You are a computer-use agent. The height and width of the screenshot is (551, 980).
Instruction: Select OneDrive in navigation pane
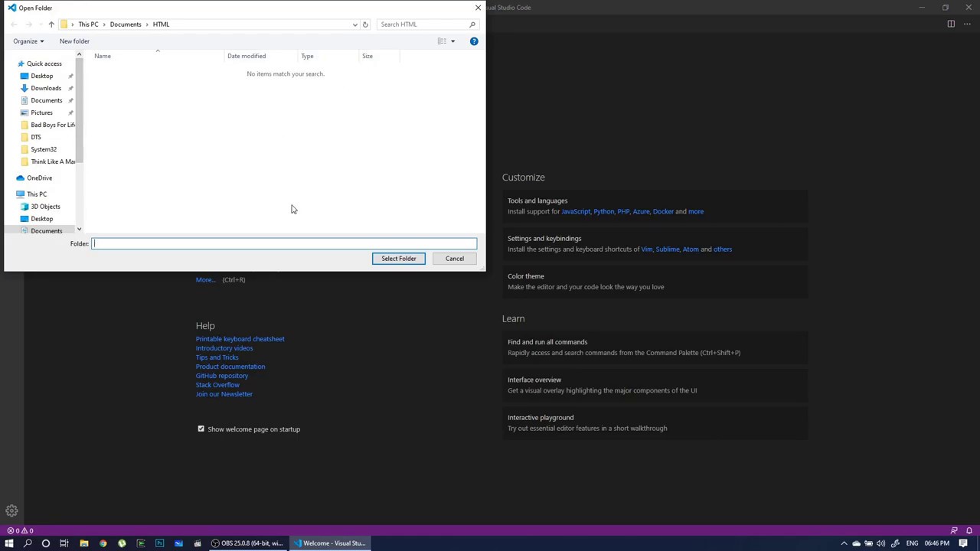point(39,178)
